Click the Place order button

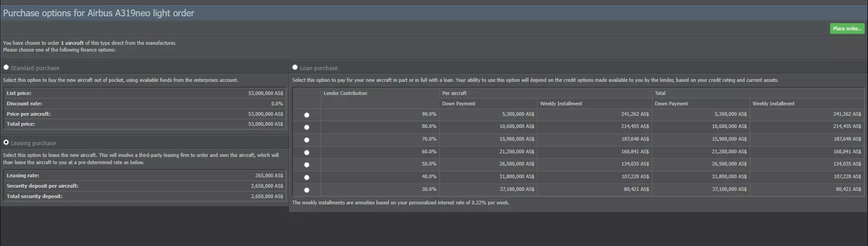[x=847, y=28]
